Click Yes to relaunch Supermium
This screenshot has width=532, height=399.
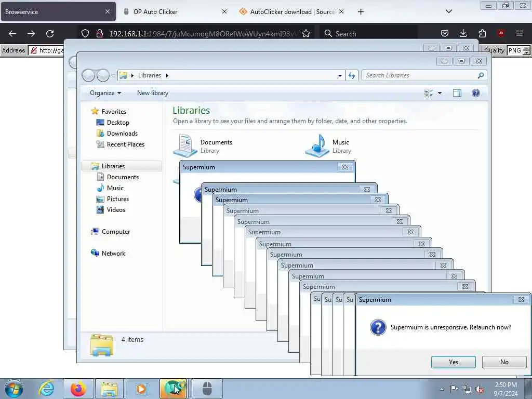[x=453, y=362]
